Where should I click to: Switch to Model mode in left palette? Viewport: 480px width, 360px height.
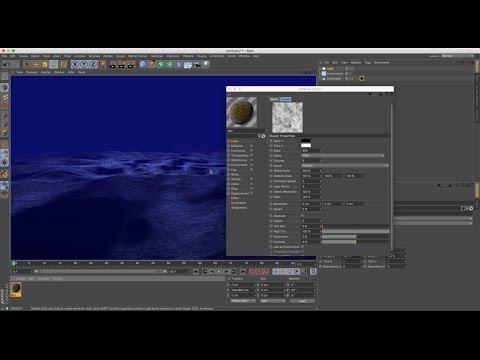(4, 88)
